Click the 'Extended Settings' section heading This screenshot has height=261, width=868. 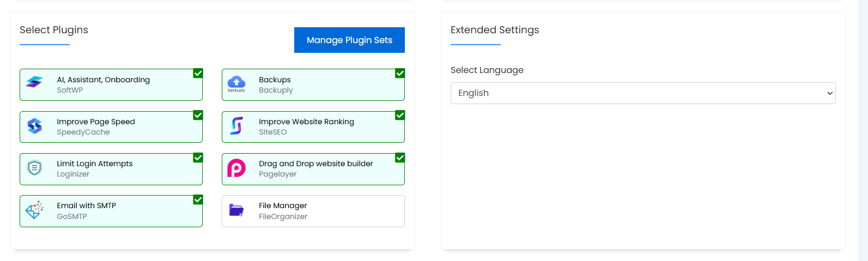click(495, 30)
